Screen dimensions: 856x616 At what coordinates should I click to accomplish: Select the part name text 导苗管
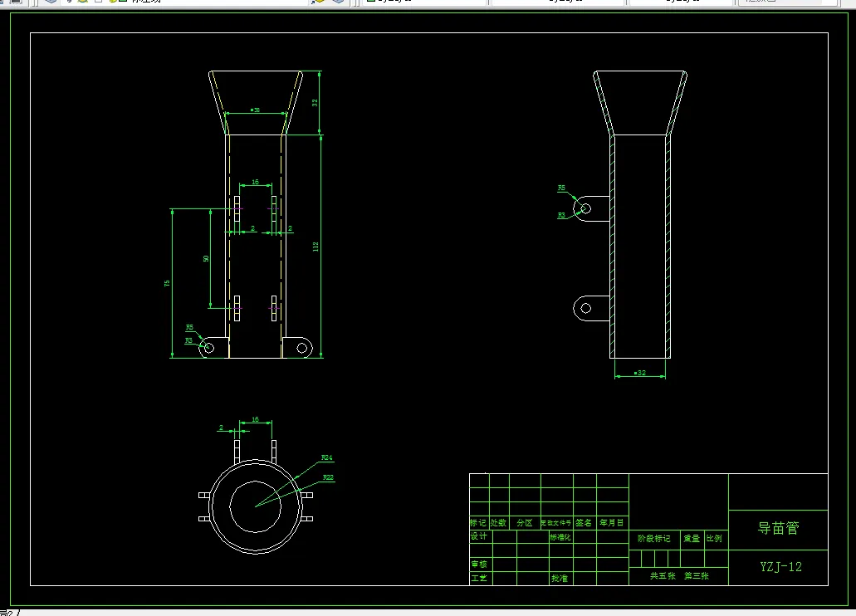(x=778, y=528)
